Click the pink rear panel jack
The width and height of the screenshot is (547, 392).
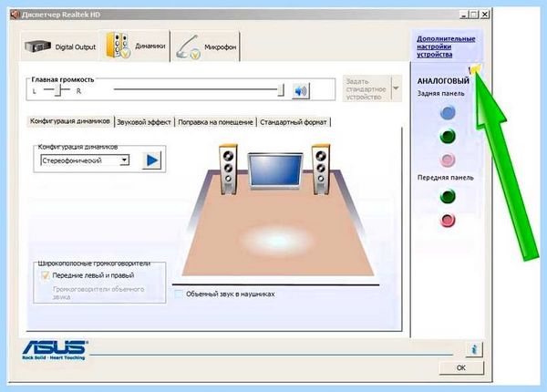point(448,160)
